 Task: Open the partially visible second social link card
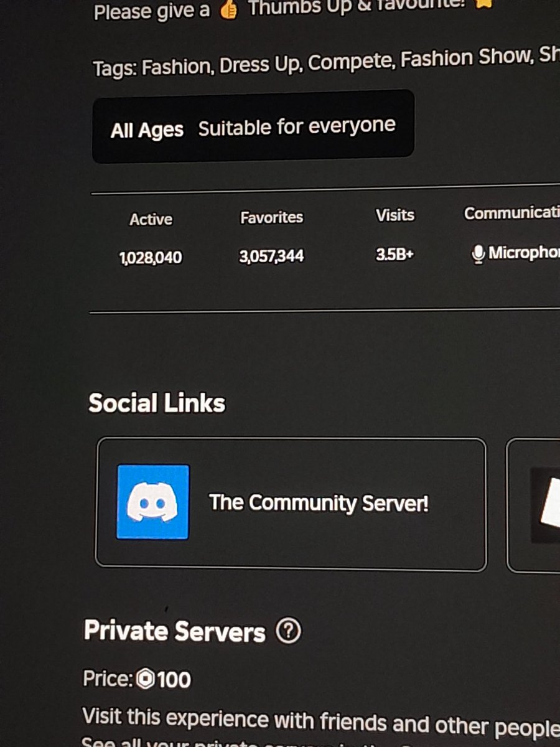coord(534,505)
